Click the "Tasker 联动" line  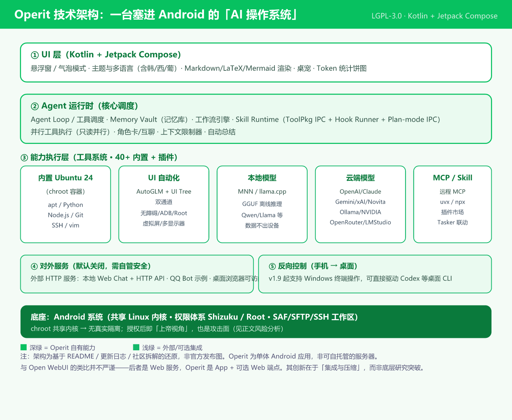click(x=453, y=222)
